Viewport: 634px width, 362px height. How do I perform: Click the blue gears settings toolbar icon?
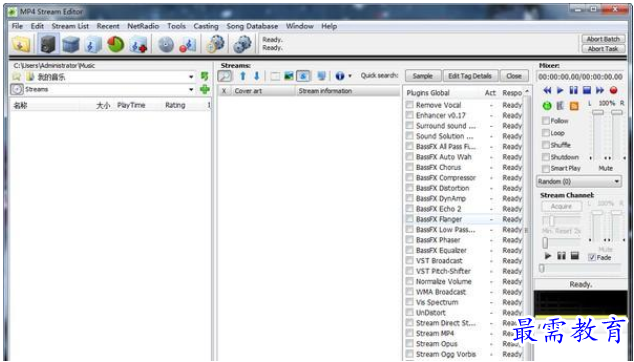tap(243, 44)
